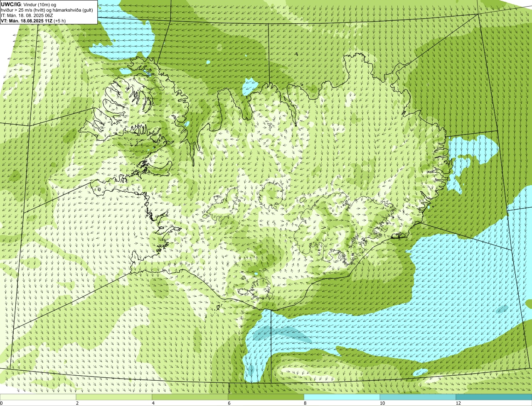This screenshot has width=532, height=406.
Task: Select the 4–6 m/s medium green color segment
Action: tap(190, 397)
